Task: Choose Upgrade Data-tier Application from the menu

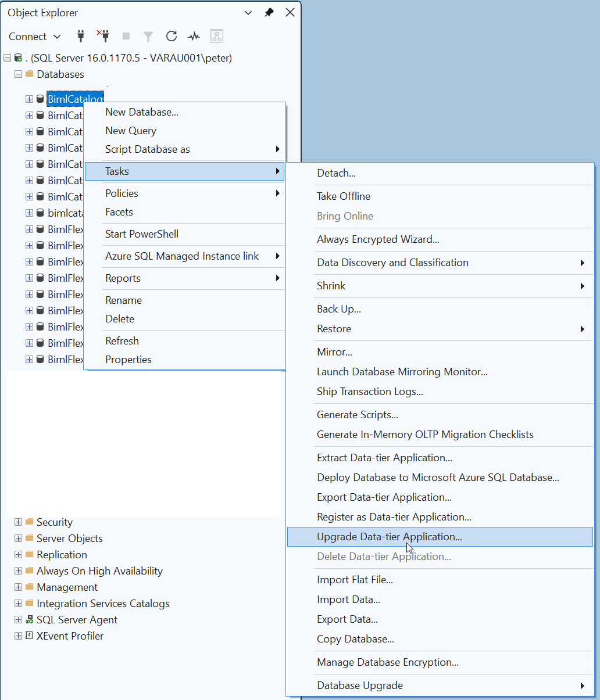Action: [389, 537]
